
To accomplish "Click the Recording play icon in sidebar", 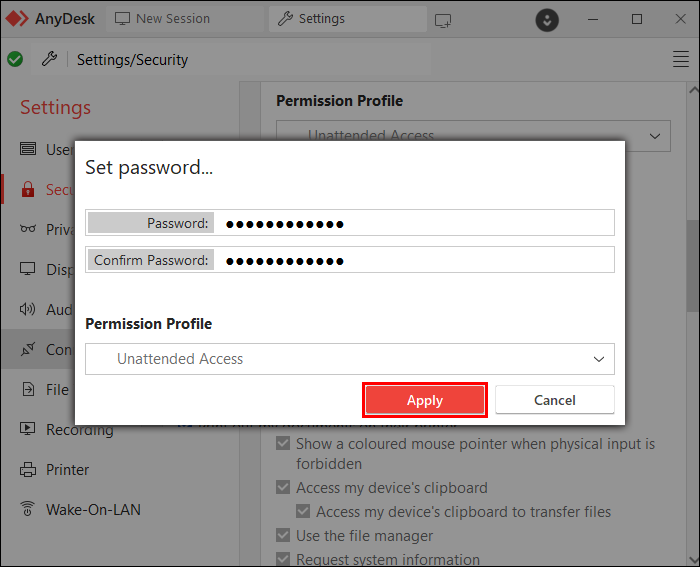I will click(x=28, y=430).
